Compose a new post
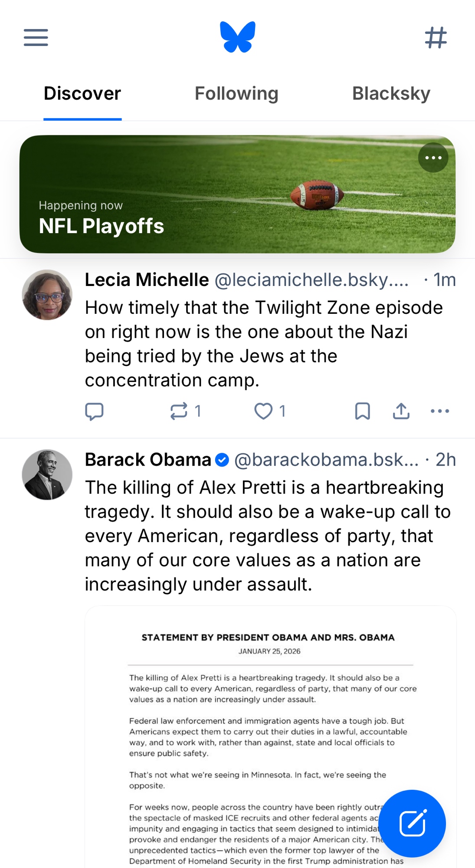The width and height of the screenshot is (475, 868). click(412, 823)
